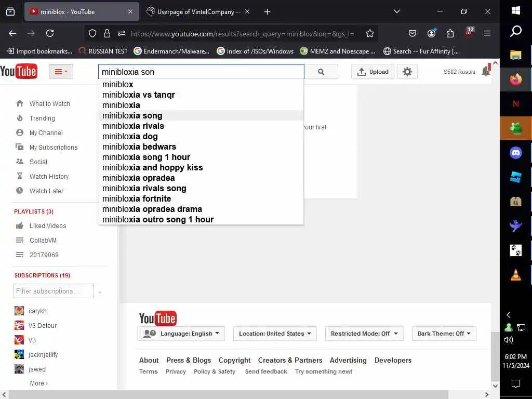
Task: Open the Press & Blogs footer link
Action: (x=189, y=361)
